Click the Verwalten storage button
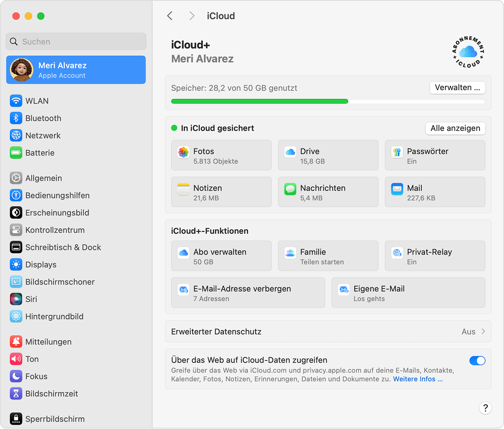The width and height of the screenshot is (504, 429). click(x=457, y=88)
